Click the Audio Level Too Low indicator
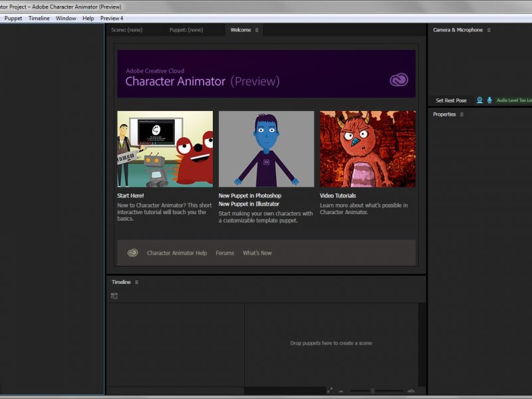 pos(513,100)
